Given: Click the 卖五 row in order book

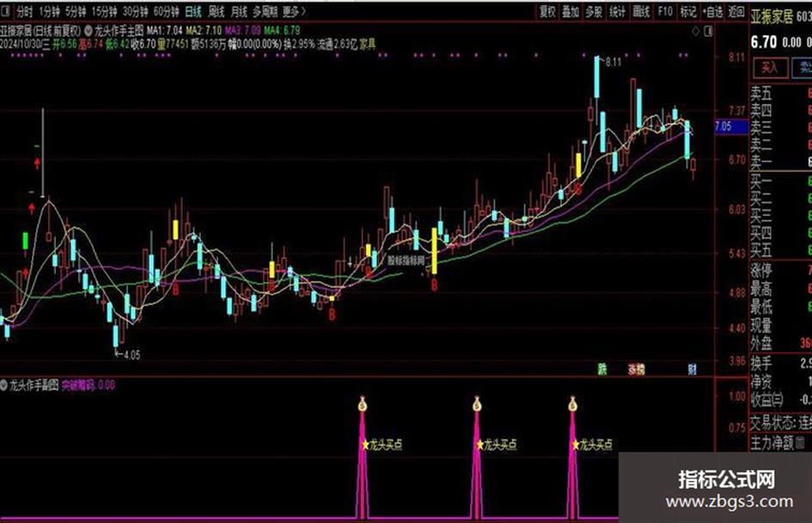Looking at the screenshot, I should (x=781, y=94).
